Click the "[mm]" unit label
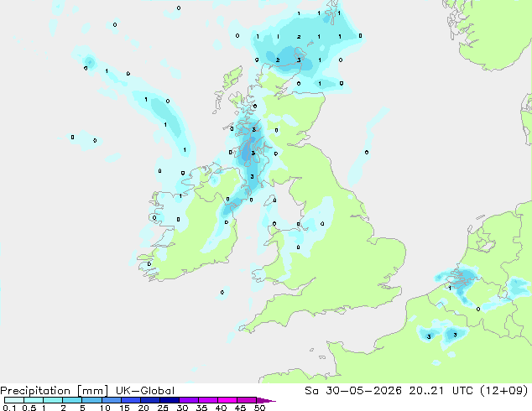 pos(92,391)
